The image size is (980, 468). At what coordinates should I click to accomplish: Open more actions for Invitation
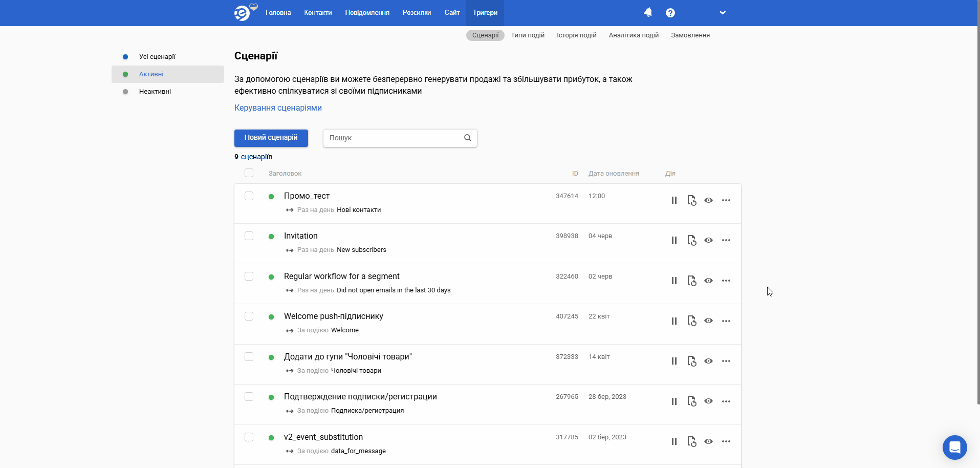[726, 240]
